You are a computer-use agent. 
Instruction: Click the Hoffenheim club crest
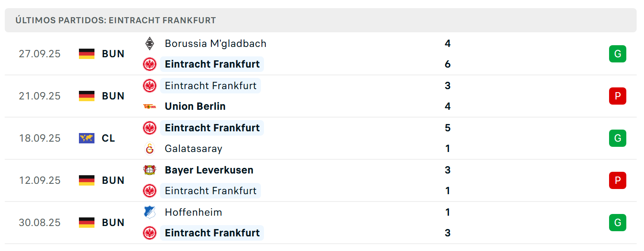150,212
